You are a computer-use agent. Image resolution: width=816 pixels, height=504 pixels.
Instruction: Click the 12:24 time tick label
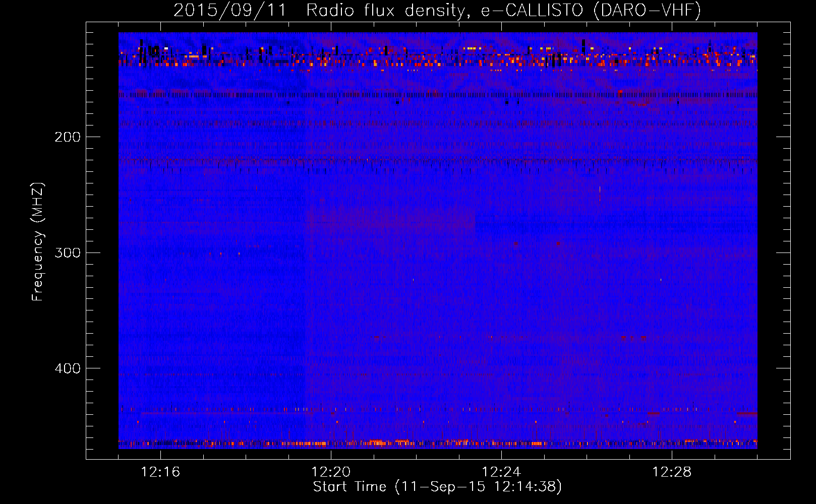501,472
